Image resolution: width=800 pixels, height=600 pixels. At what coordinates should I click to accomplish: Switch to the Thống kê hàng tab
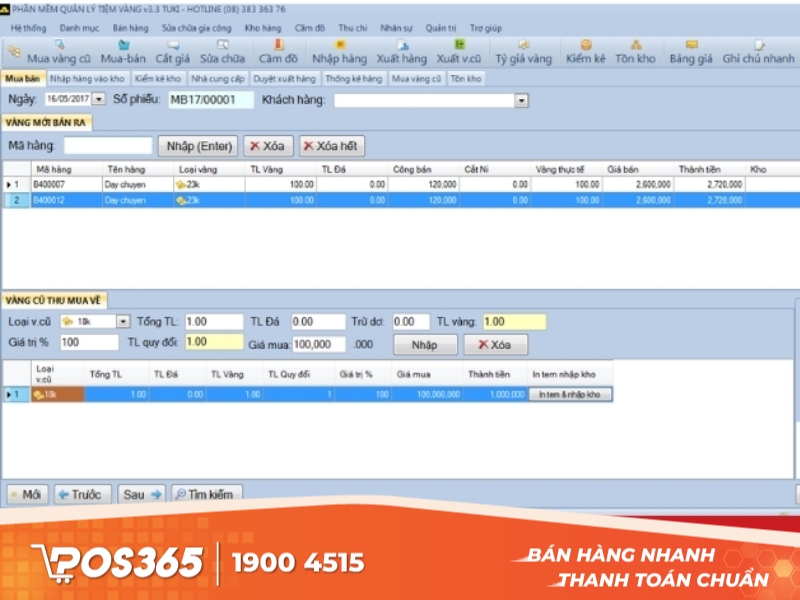(x=353, y=78)
